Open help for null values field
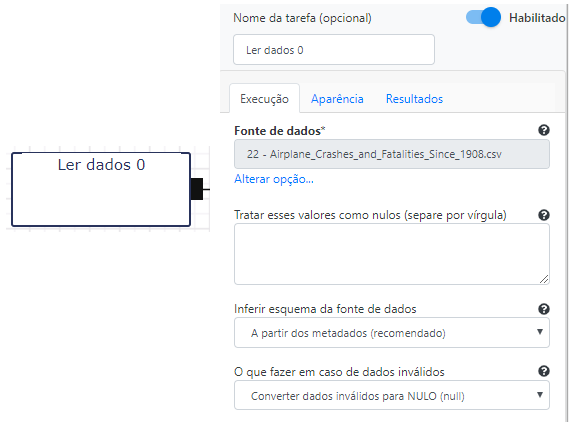 coord(544,215)
